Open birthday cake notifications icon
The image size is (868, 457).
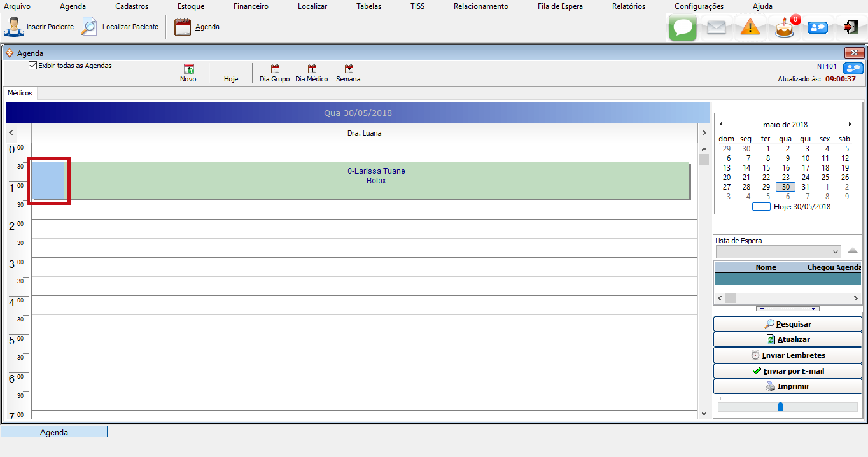click(785, 27)
